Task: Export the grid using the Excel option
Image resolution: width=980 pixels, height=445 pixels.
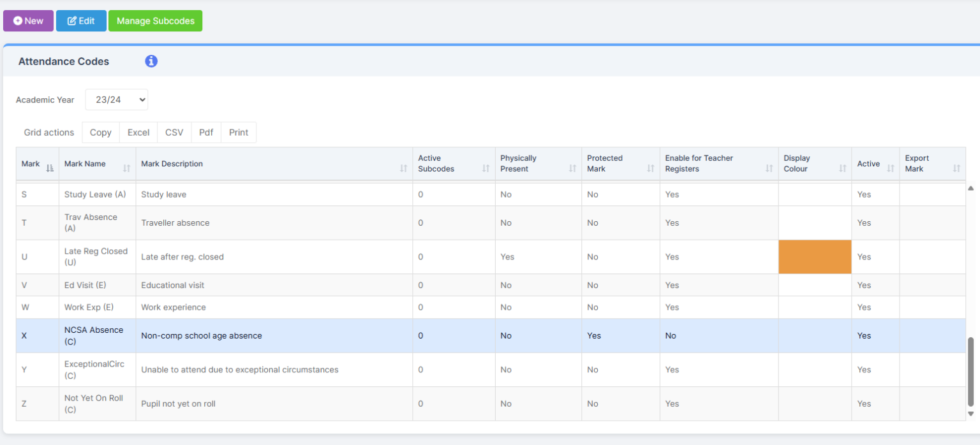Action: coord(138,132)
